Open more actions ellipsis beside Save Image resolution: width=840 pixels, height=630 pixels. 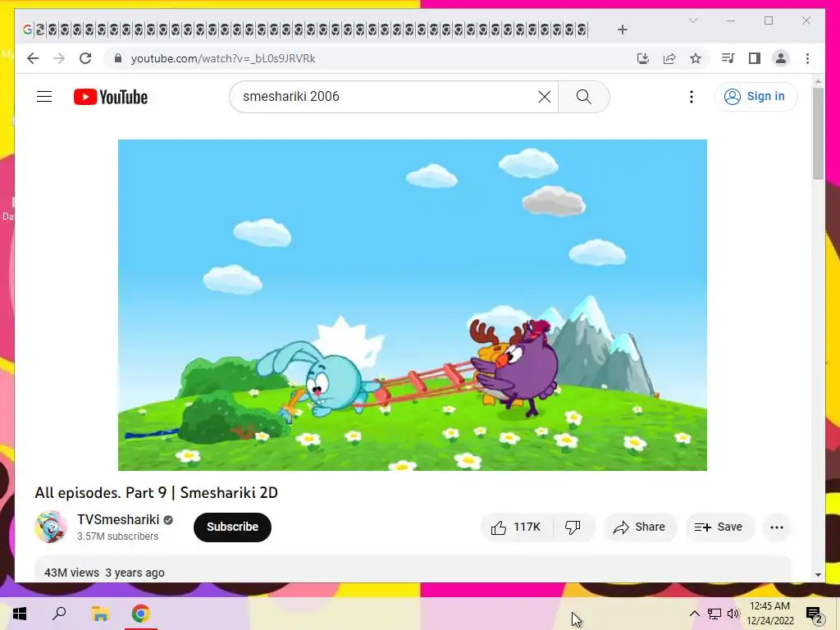[x=776, y=527]
